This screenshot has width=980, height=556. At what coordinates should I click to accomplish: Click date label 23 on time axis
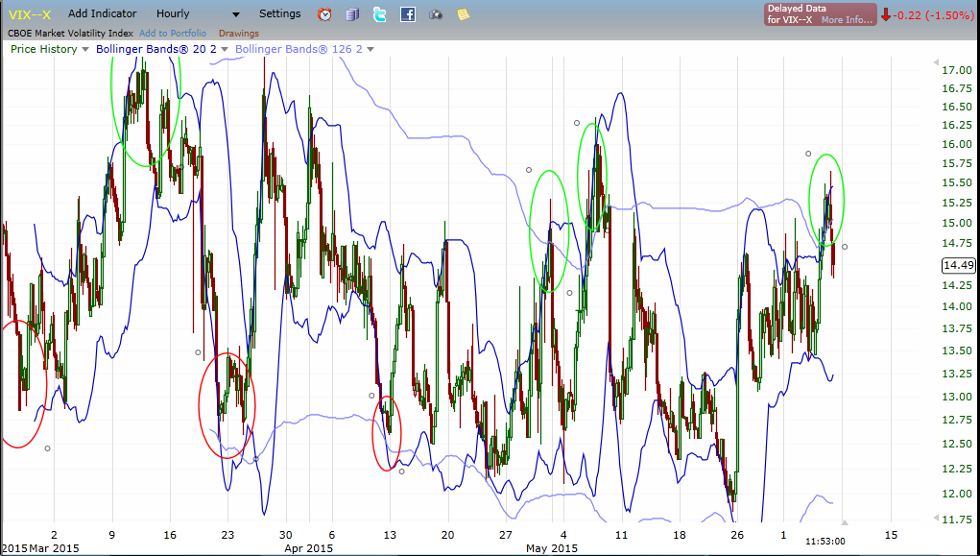point(227,535)
